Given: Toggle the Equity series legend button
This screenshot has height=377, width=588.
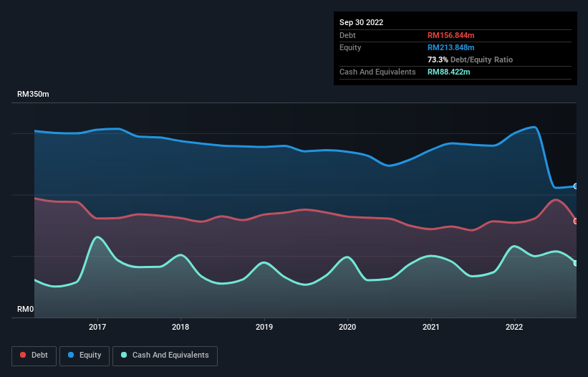Looking at the screenshot, I should point(85,355).
